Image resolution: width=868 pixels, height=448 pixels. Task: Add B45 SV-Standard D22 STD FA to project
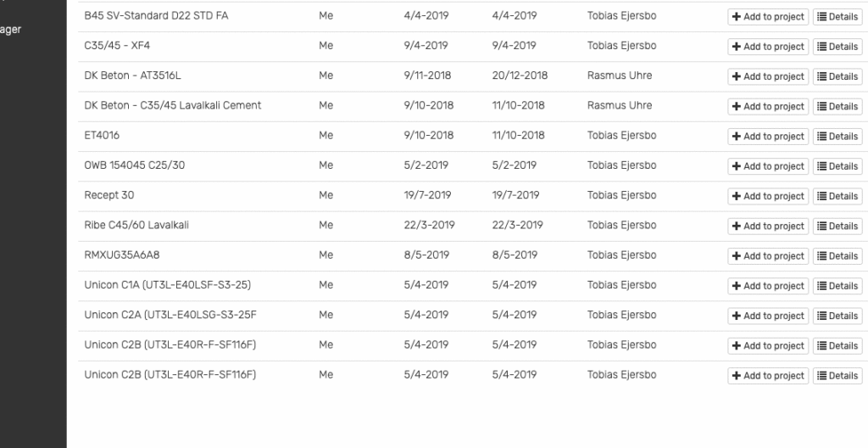point(768,17)
